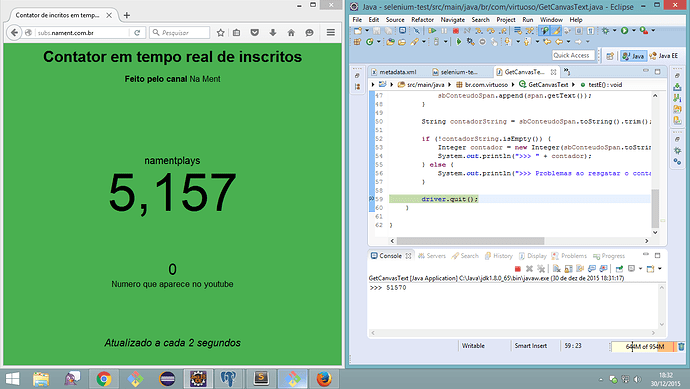690x389 pixels.
Task: Click the Chrome icon in taskbar
Action: pos(104,378)
